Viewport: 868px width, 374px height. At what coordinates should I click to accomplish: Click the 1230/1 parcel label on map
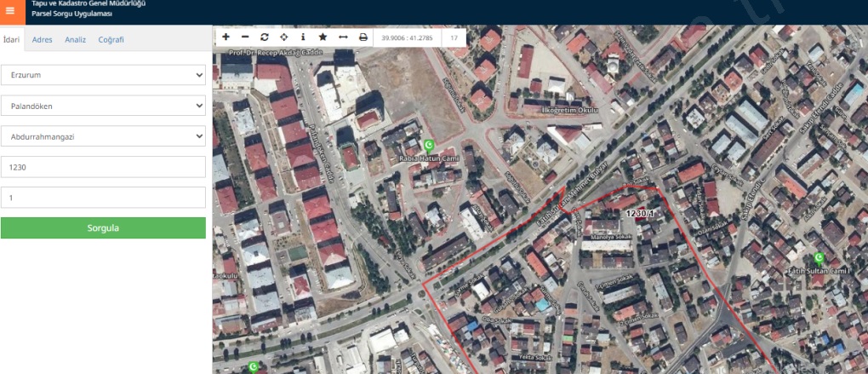click(x=640, y=213)
